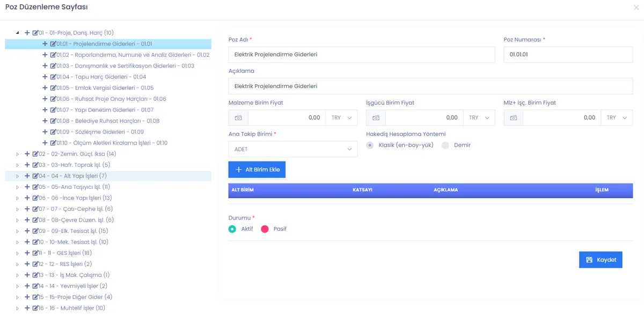Click the money icon in Mlz+ İşç. Birim Fiyat

514,118
